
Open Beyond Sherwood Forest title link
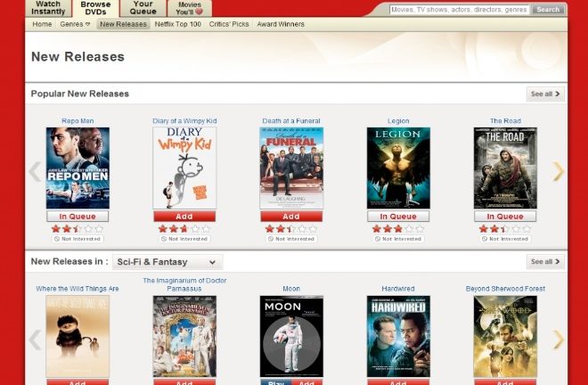pos(505,289)
